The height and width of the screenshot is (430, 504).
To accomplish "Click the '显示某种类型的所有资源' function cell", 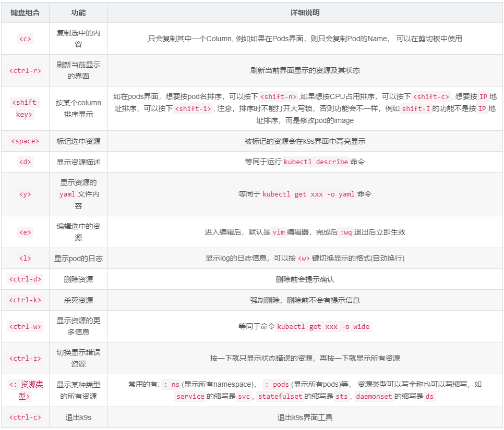I will tap(78, 390).
